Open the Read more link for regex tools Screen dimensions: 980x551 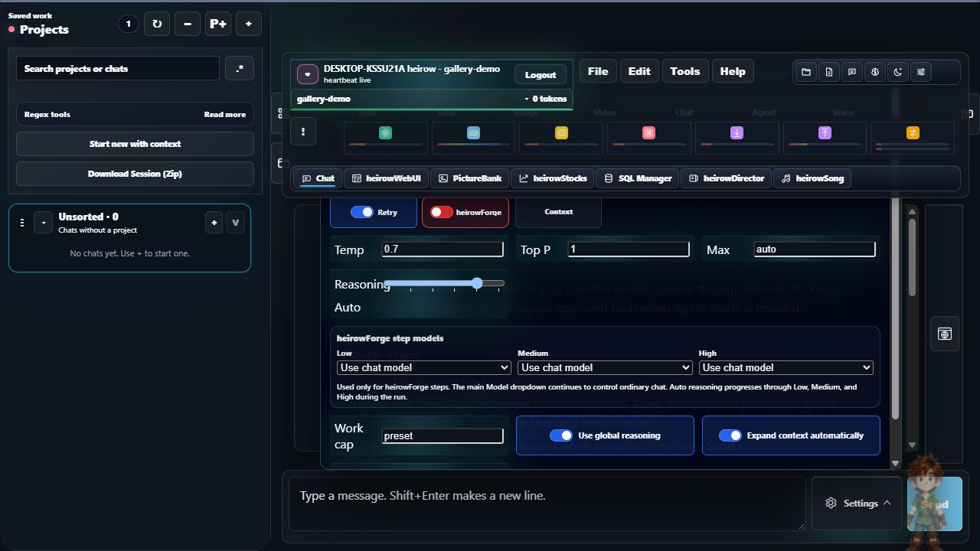pyautogui.click(x=225, y=115)
